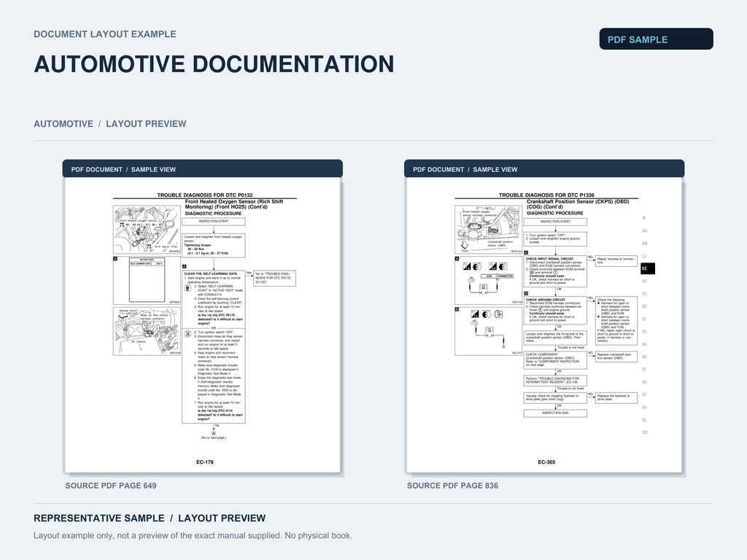Click 'Replace crankshaft position sensor' box

616,356
